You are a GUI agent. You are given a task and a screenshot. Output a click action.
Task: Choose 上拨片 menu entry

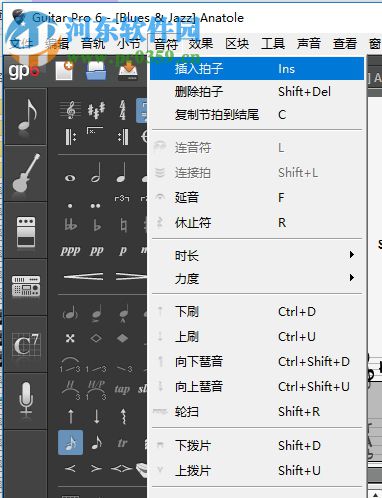click(257, 470)
